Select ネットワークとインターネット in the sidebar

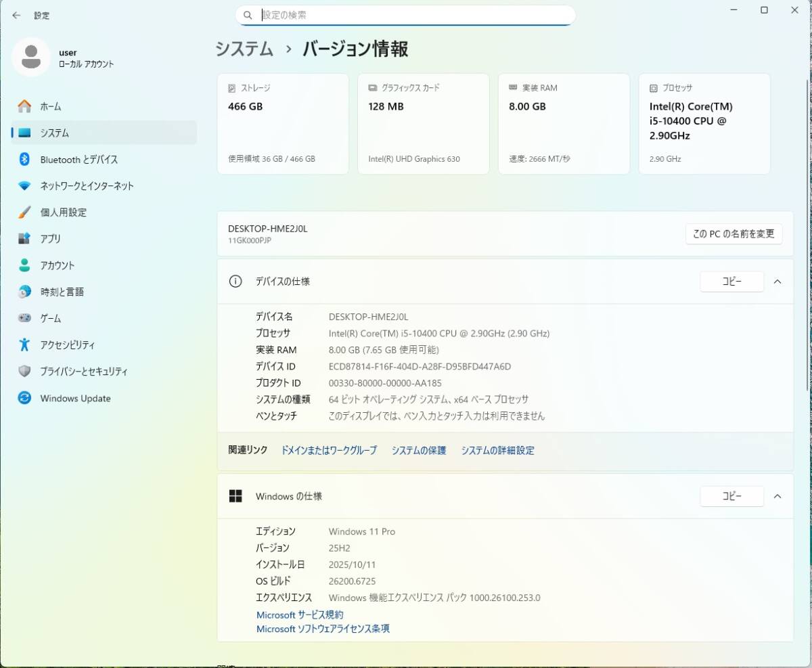click(87, 186)
